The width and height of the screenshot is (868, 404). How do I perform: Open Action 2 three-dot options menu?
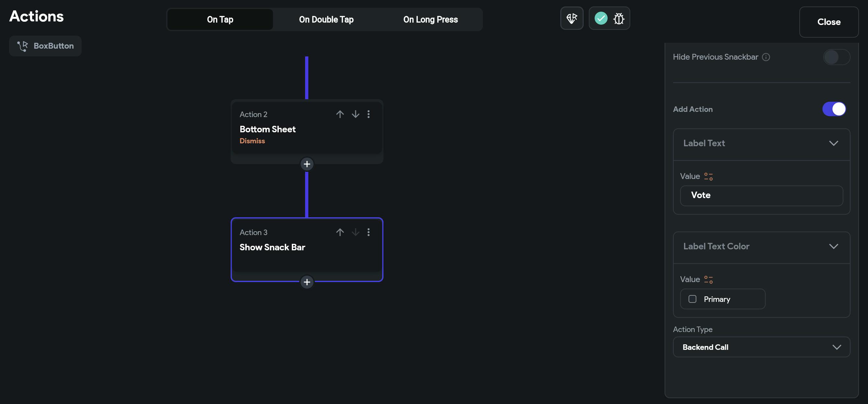pos(368,114)
